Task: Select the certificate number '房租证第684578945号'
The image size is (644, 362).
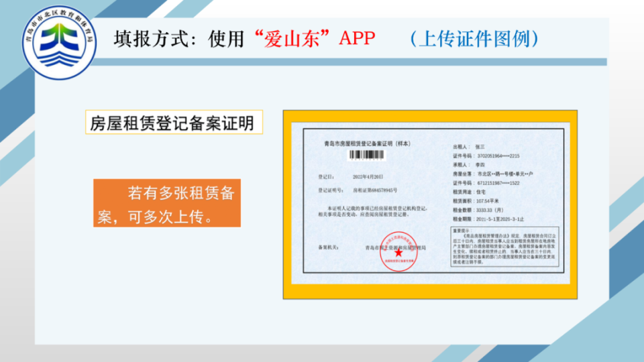Action: tap(375, 190)
